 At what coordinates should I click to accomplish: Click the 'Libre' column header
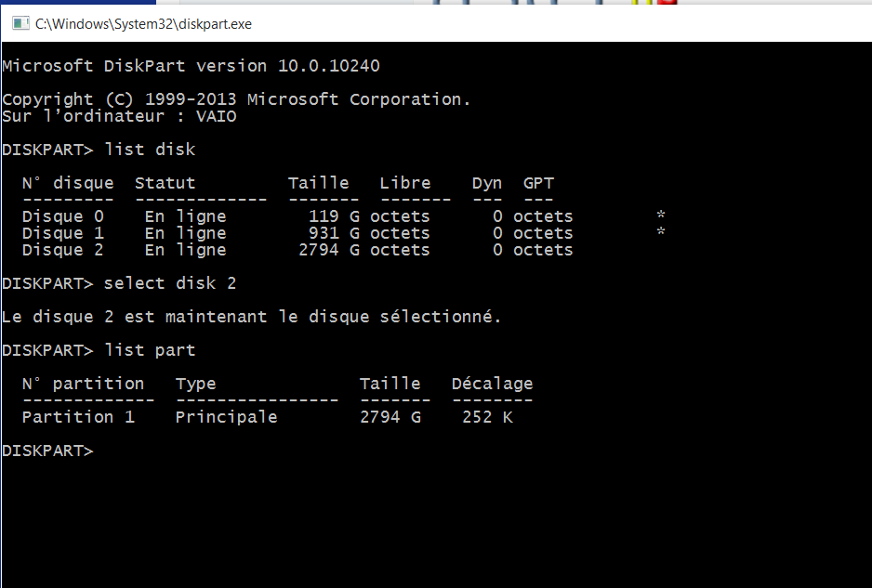click(x=405, y=183)
